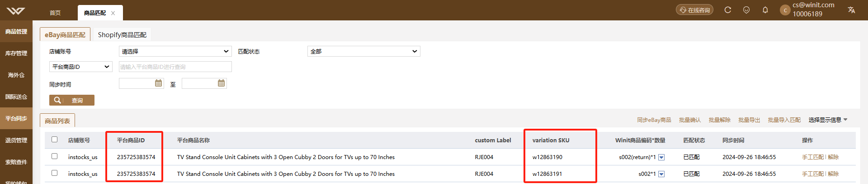This screenshot has width=868, height=184.
Task: Click 批量确认 link
Action: point(690,120)
